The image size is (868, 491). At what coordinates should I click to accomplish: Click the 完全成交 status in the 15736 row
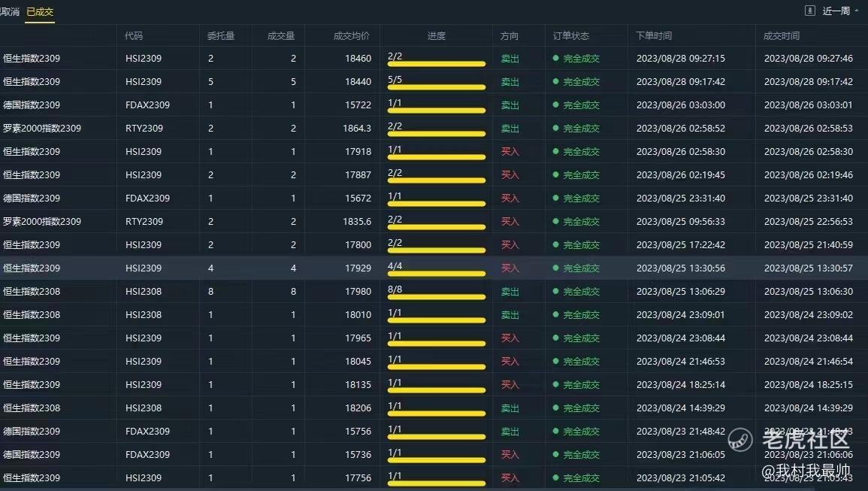point(581,454)
